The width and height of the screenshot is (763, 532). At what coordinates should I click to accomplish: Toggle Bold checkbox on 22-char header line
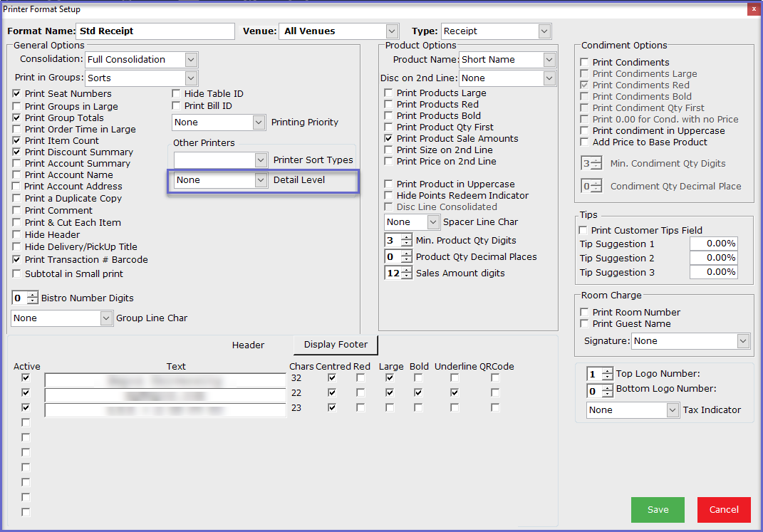418,392
